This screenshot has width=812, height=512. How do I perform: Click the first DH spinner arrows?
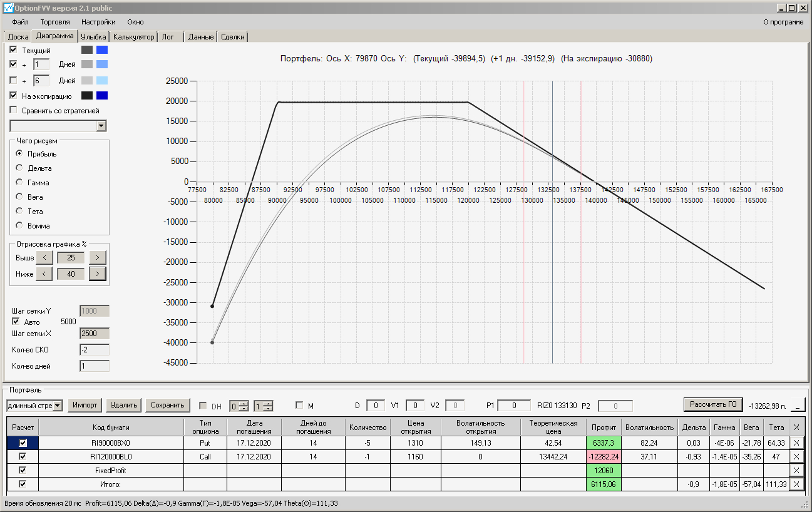click(x=244, y=406)
